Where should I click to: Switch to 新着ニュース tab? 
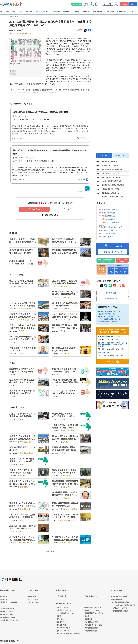(x=104, y=156)
